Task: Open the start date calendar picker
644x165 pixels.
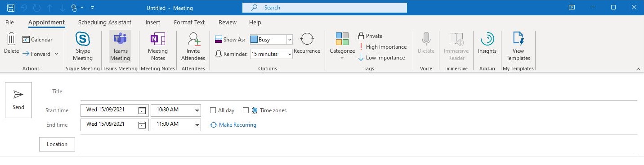Action: coord(142,110)
